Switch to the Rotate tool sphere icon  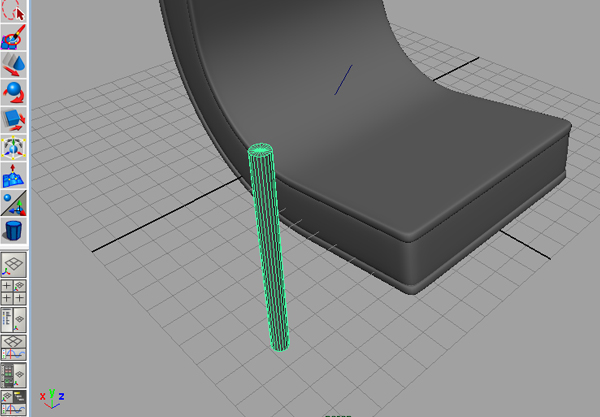click(13, 94)
